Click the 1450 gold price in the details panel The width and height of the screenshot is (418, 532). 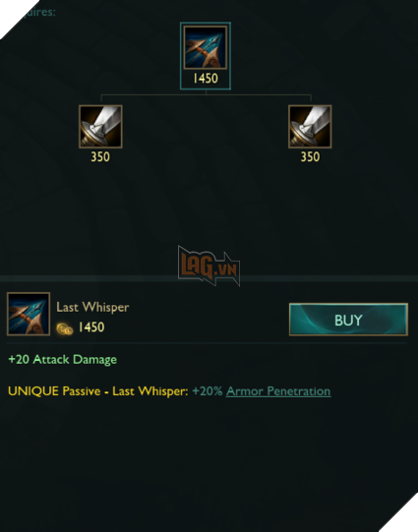pyautogui.click(x=91, y=327)
